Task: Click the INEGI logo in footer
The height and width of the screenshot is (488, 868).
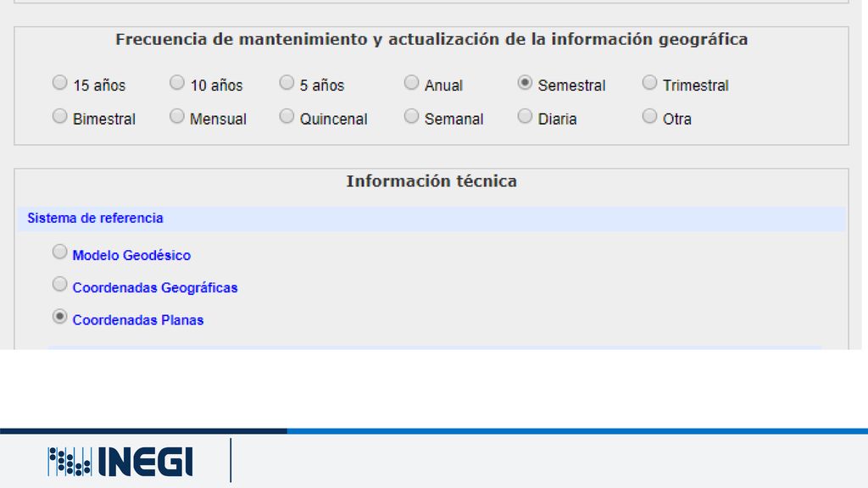Action: coord(120,462)
